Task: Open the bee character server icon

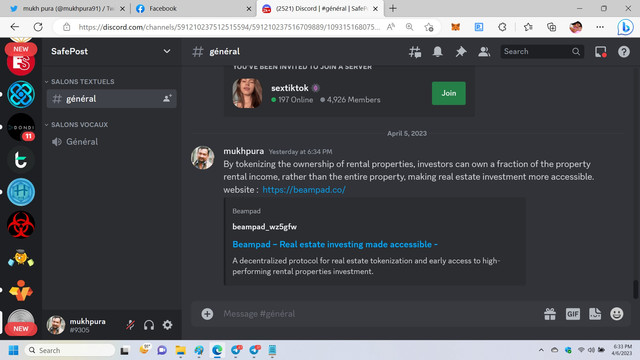Action: pyautogui.click(x=21, y=258)
